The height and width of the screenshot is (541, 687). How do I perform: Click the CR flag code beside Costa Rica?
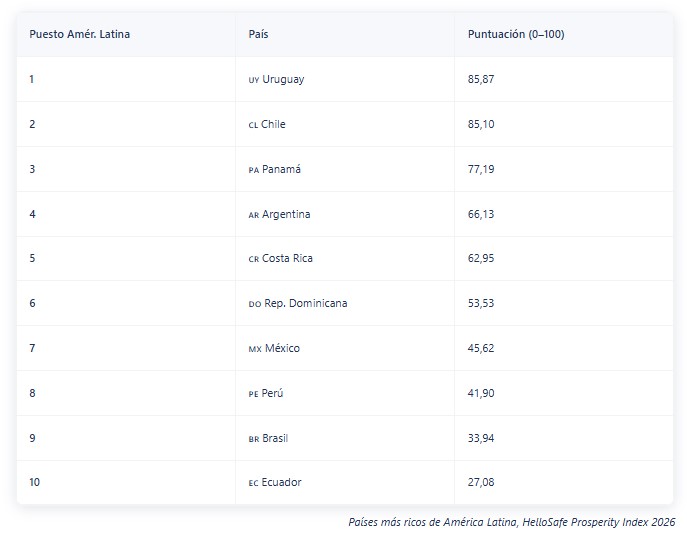click(254, 259)
